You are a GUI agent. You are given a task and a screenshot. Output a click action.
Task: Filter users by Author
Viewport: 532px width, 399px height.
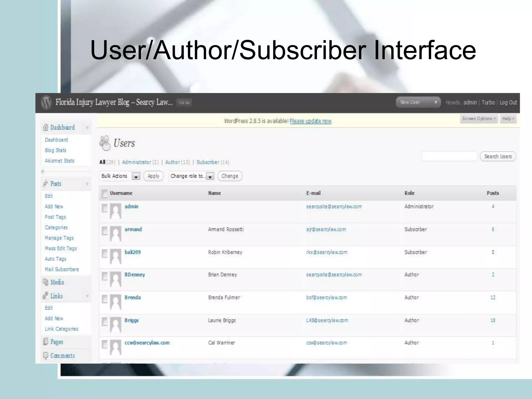[173, 162]
